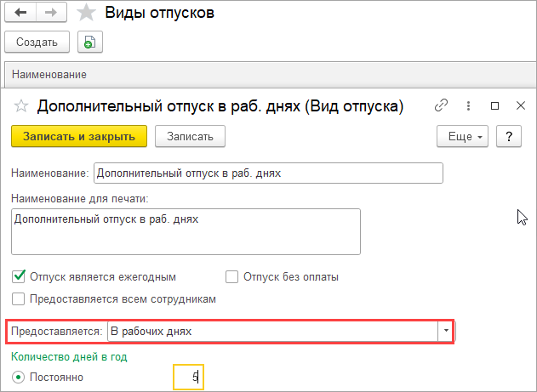Click the Наименование для печати text area

(x=186, y=231)
